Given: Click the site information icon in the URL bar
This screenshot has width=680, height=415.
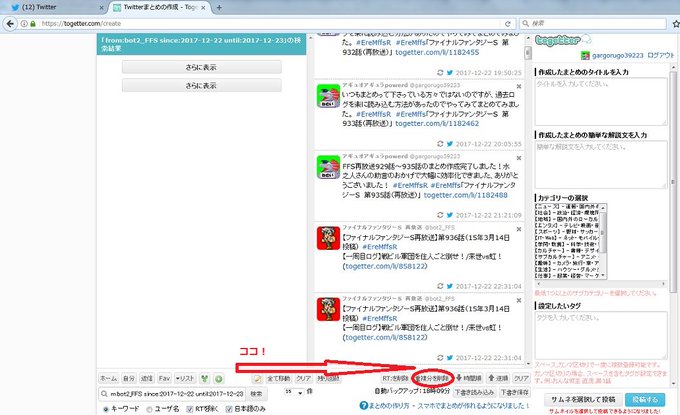Looking at the screenshot, I should pos(24,23).
